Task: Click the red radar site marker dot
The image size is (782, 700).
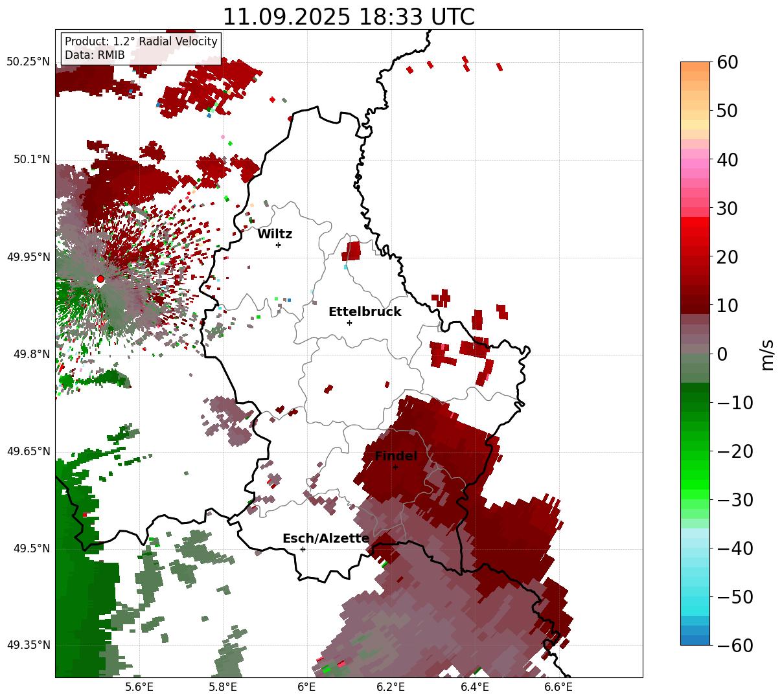Action: tap(100, 279)
